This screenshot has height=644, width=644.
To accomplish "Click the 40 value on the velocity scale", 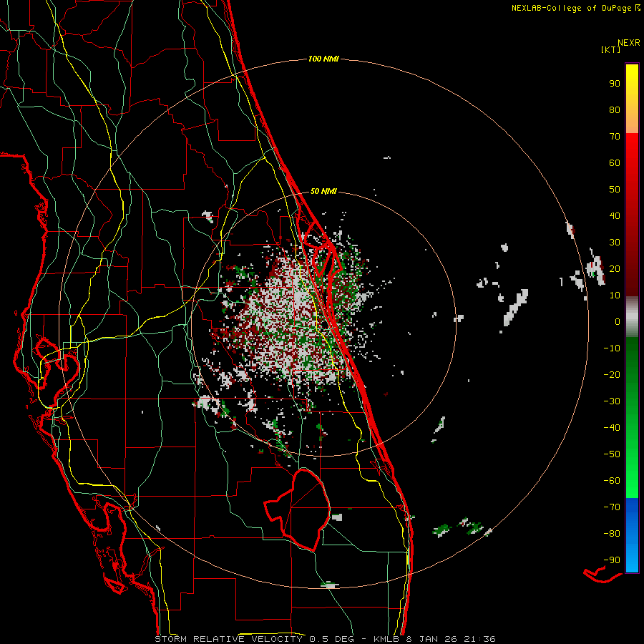I will (x=615, y=215).
